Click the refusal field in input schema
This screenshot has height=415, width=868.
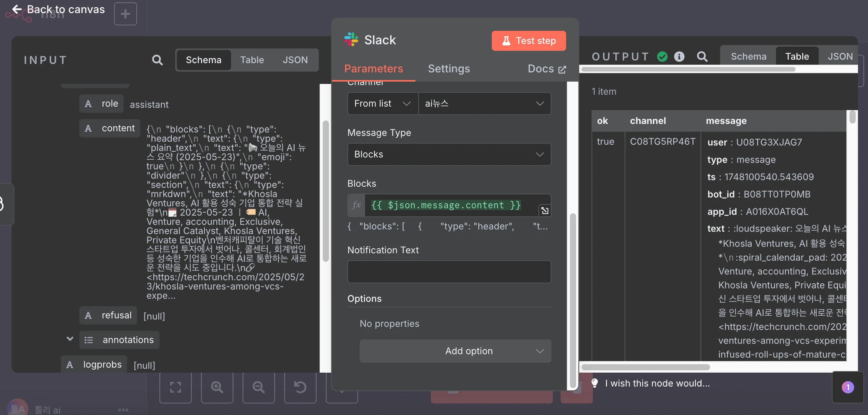tap(108, 316)
